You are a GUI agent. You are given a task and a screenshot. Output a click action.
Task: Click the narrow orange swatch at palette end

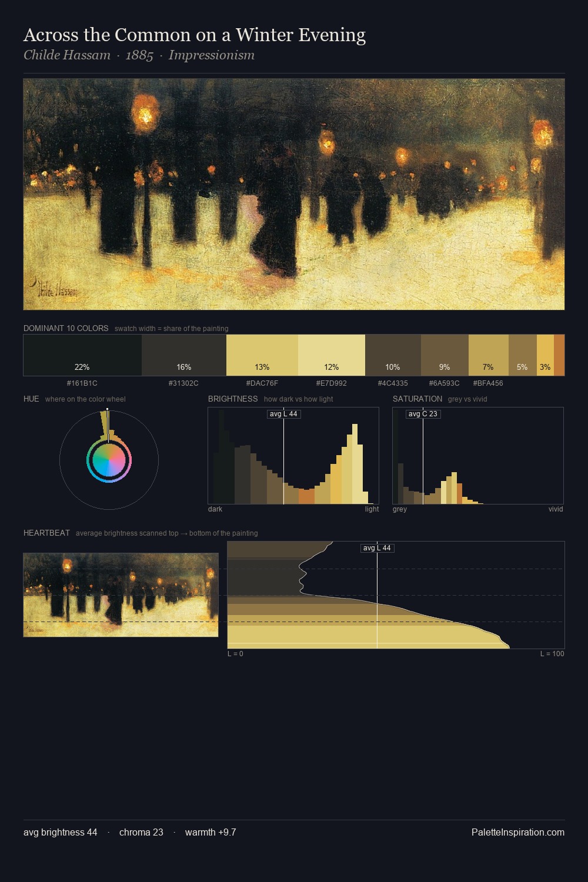pyautogui.click(x=559, y=355)
